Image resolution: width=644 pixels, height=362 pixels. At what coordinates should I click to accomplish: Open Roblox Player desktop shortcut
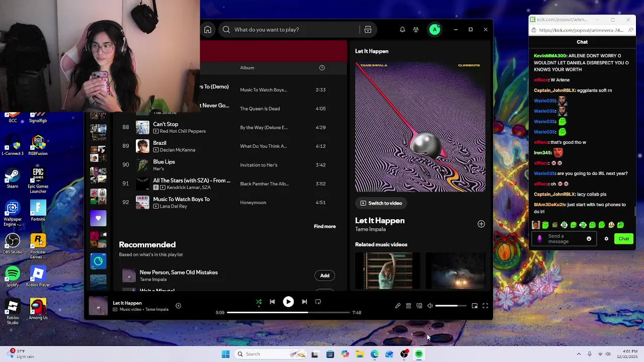pyautogui.click(x=38, y=277)
